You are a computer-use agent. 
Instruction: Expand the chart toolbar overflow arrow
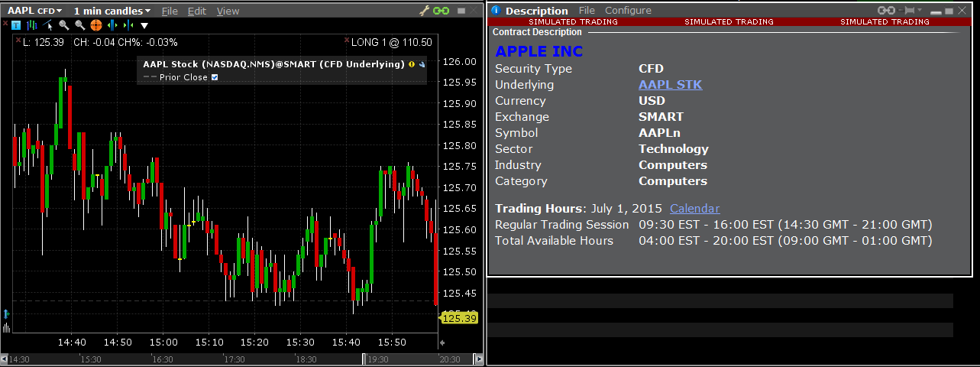[144, 26]
